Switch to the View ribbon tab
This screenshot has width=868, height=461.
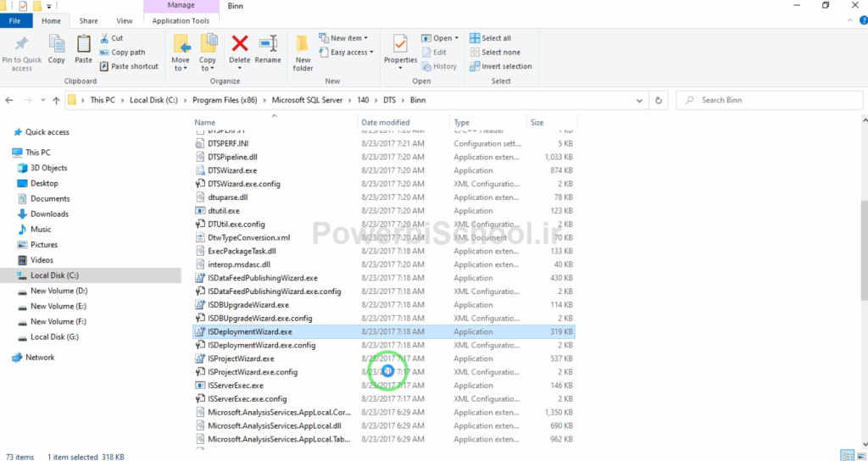[x=125, y=20]
